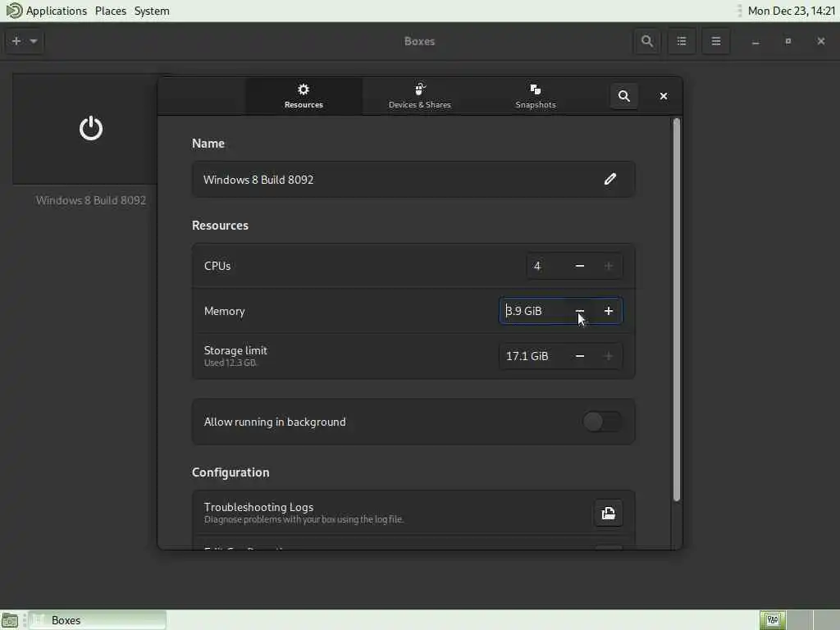The image size is (840, 630).
Task: Switch to Devices & Shares tab
Action: (x=420, y=97)
